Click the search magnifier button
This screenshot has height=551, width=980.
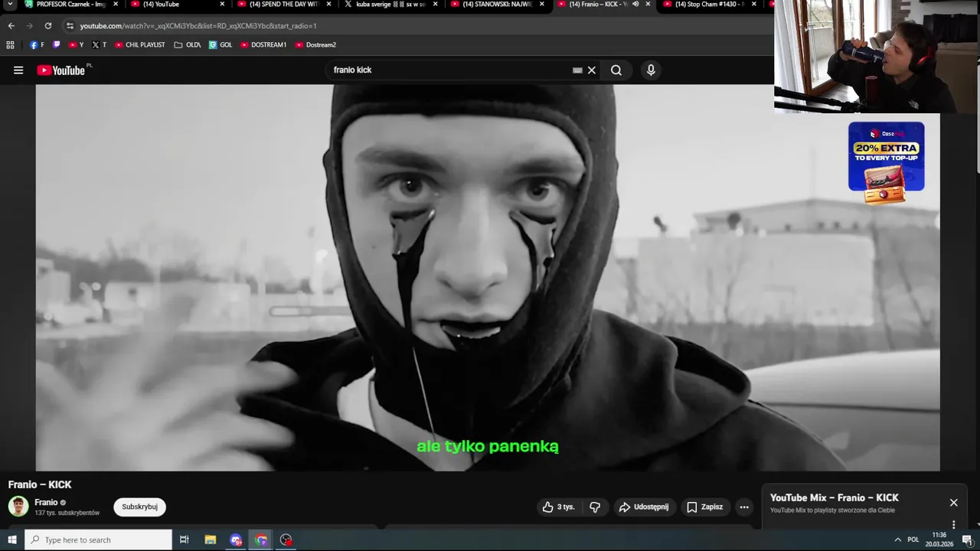tap(616, 70)
